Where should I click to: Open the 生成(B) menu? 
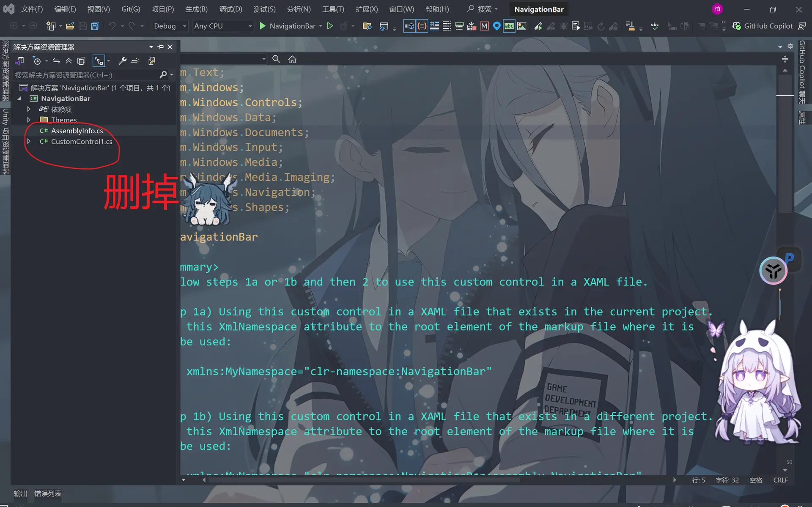[x=196, y=9]
